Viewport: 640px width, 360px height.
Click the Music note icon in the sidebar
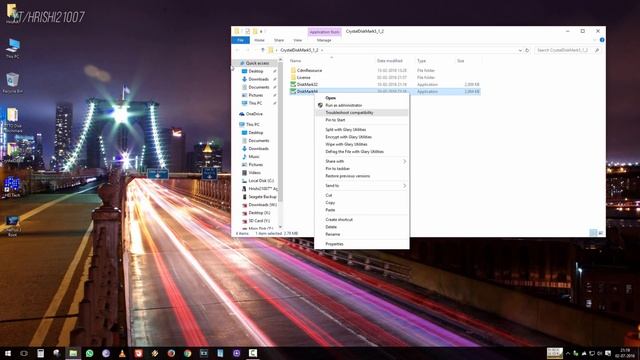pyautogui.click(x=244, y=157)
